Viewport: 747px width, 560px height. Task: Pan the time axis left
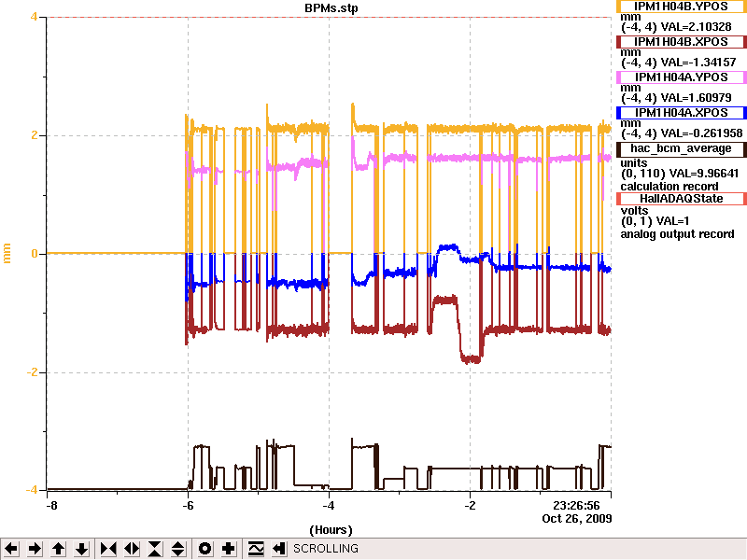coord(11,549)
